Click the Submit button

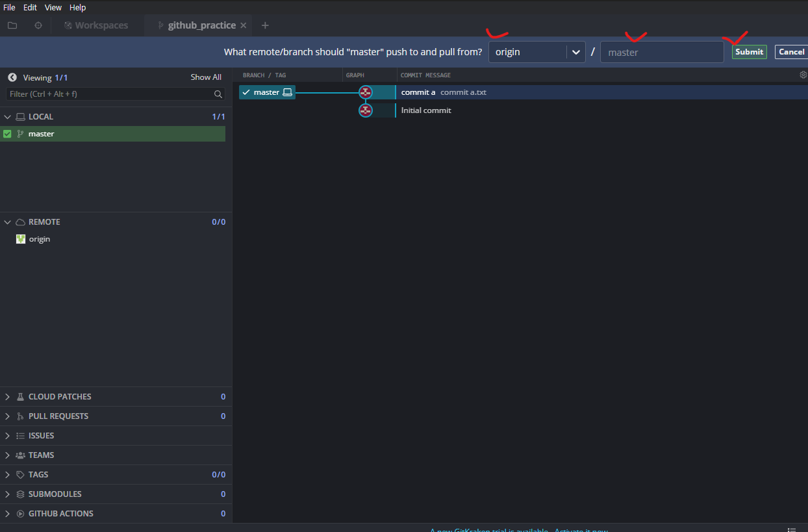pyautogui.click(x=750, y=52)
